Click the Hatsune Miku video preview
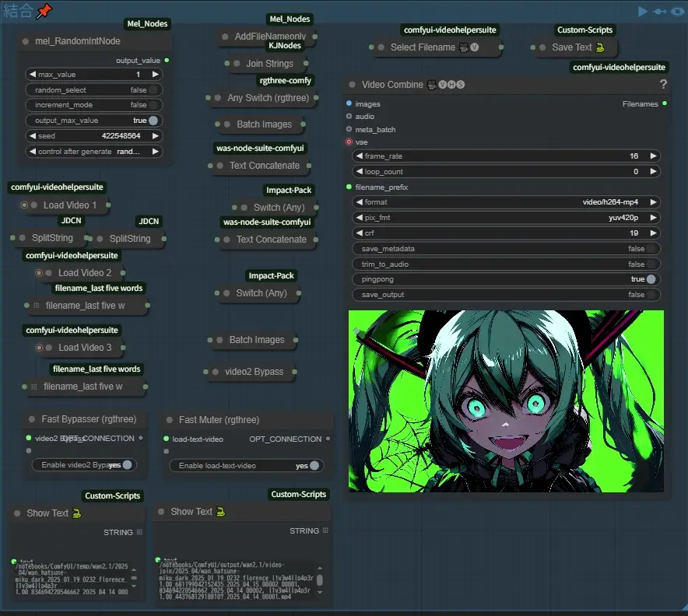 click(x=506, y=401)
